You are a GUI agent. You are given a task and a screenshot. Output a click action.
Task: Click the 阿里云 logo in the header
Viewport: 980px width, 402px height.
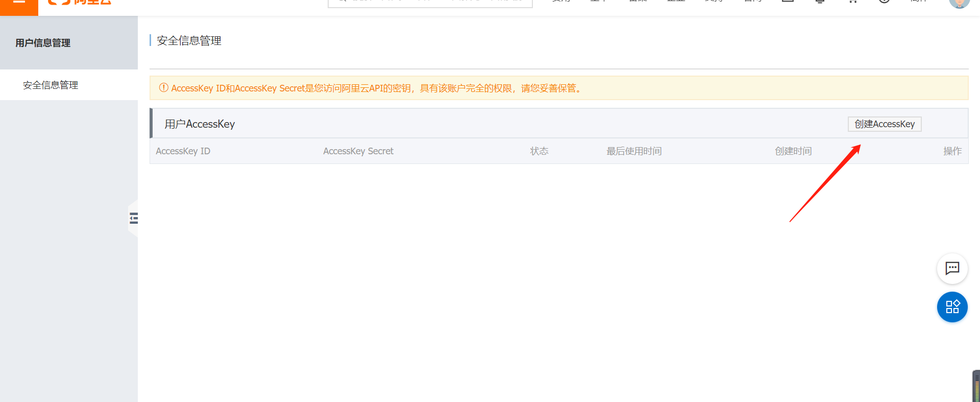tap(79, 3)
